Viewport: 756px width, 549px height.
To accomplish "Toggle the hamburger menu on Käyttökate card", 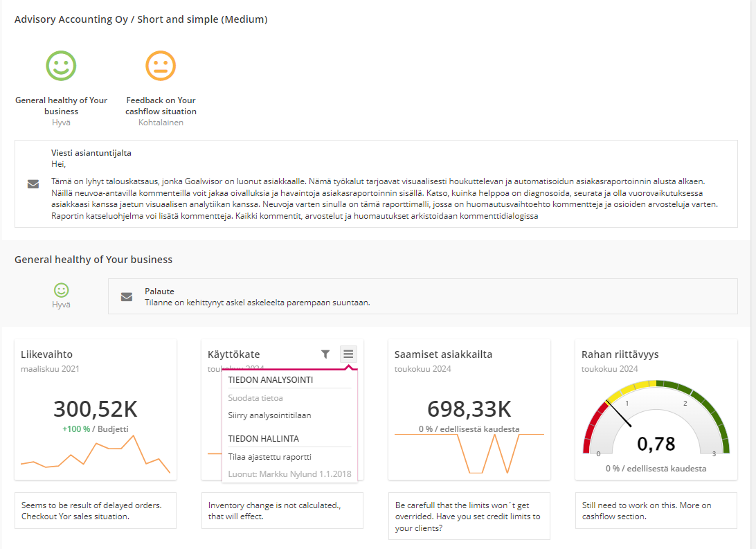I will pos(348,354).
